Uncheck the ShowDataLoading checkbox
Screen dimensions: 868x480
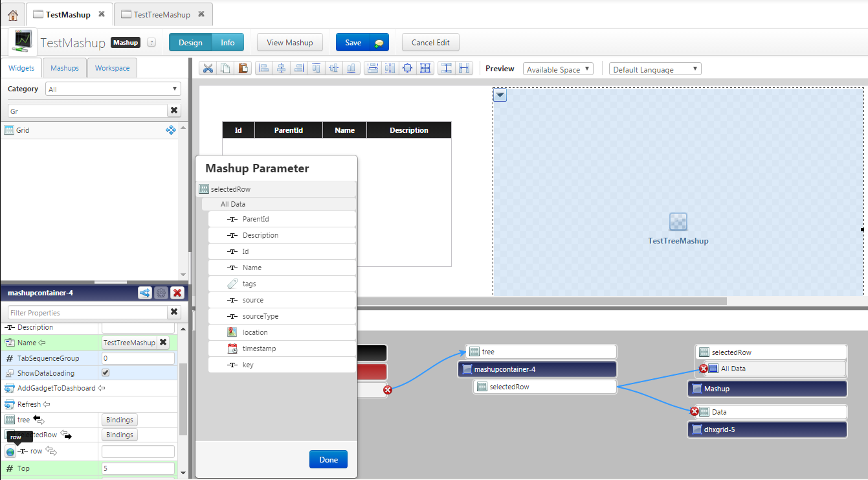pos(106,373)
